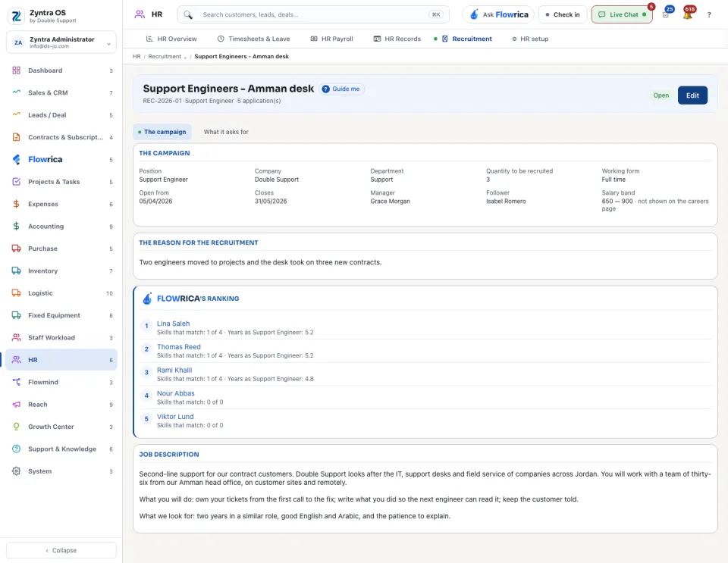This screenshot has height=563, width=728.
Task: Collapse the sidebar
Action: point(61,550)
